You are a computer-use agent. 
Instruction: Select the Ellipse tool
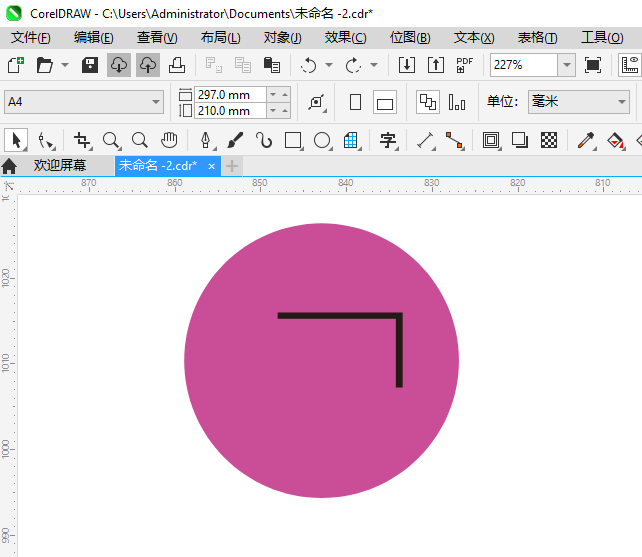click(323, 140)
